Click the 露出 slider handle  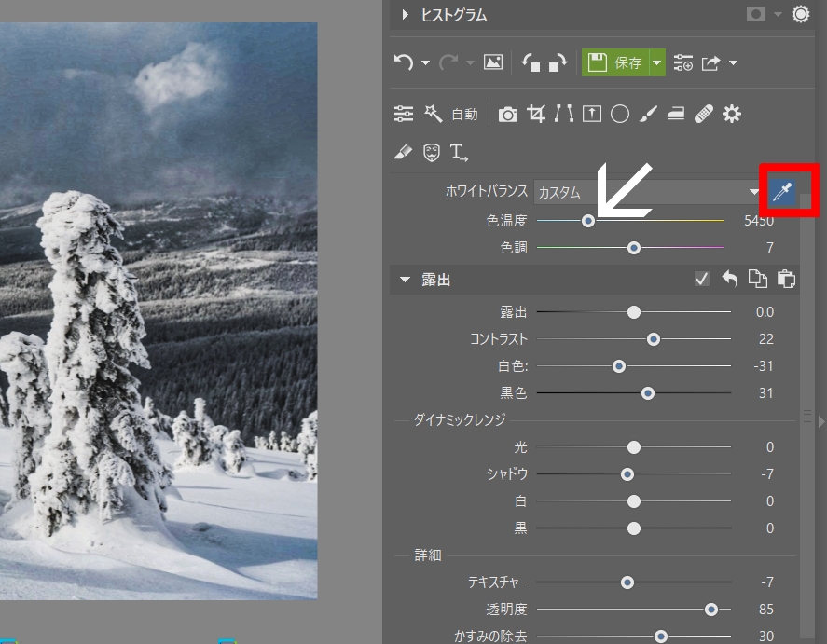click(634, 312)
